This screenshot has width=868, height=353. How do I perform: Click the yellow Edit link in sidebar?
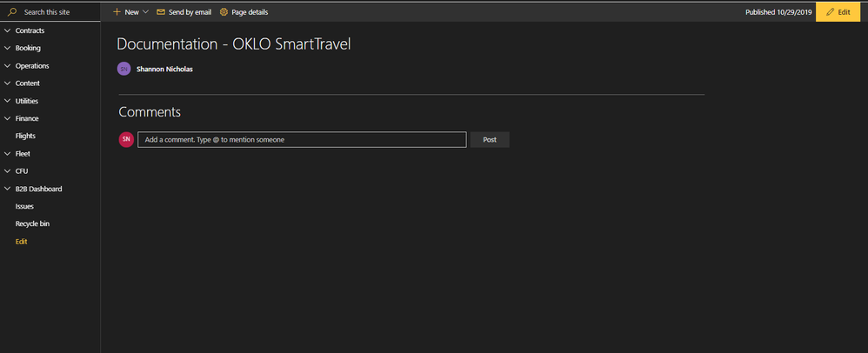(x=21, y=241)
